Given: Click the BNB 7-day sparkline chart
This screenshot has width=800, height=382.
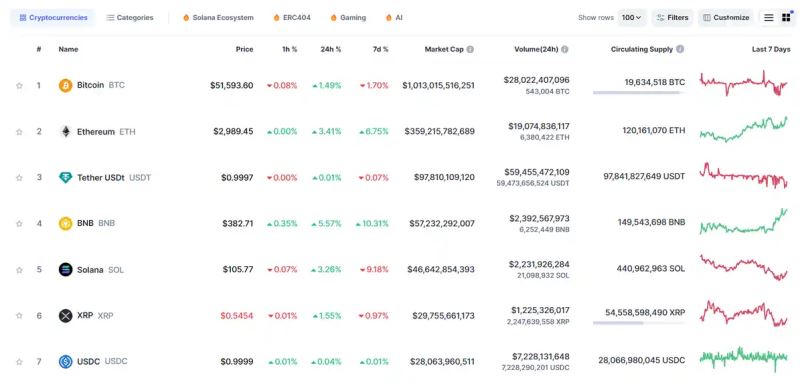Looking at the screenshot, I should click(x=743, y=221).
